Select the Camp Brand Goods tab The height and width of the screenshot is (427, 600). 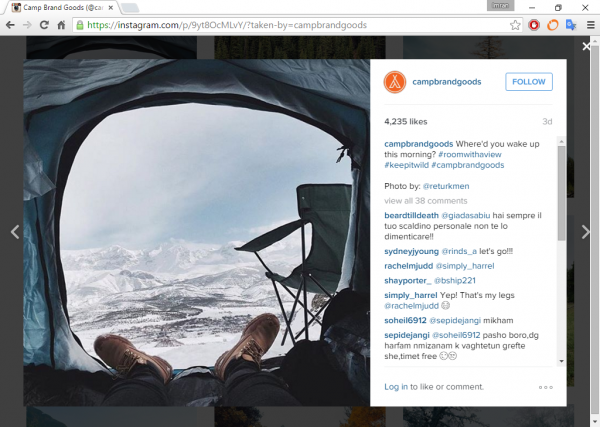(63, 7)
